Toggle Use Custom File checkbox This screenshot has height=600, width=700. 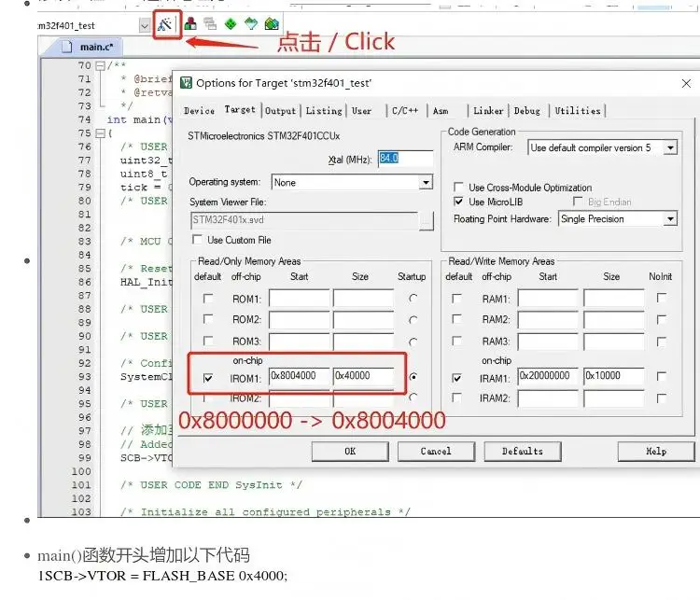[x=197, y=240]
